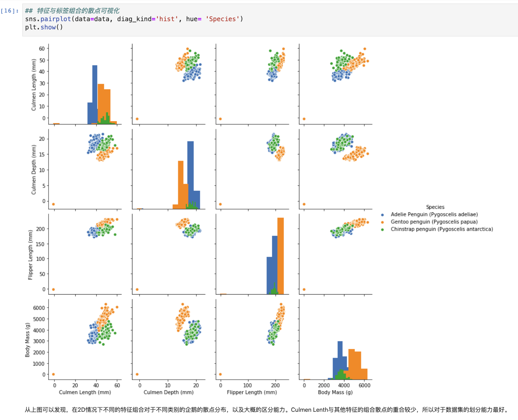The image size is (518, 420).
Task: Select the orange Gentoo penguin legend dot
Action: [382, 222]
